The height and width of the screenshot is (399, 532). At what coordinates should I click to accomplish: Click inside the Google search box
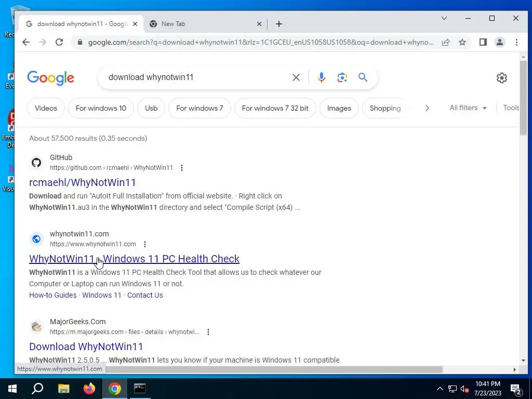(197, 77)
